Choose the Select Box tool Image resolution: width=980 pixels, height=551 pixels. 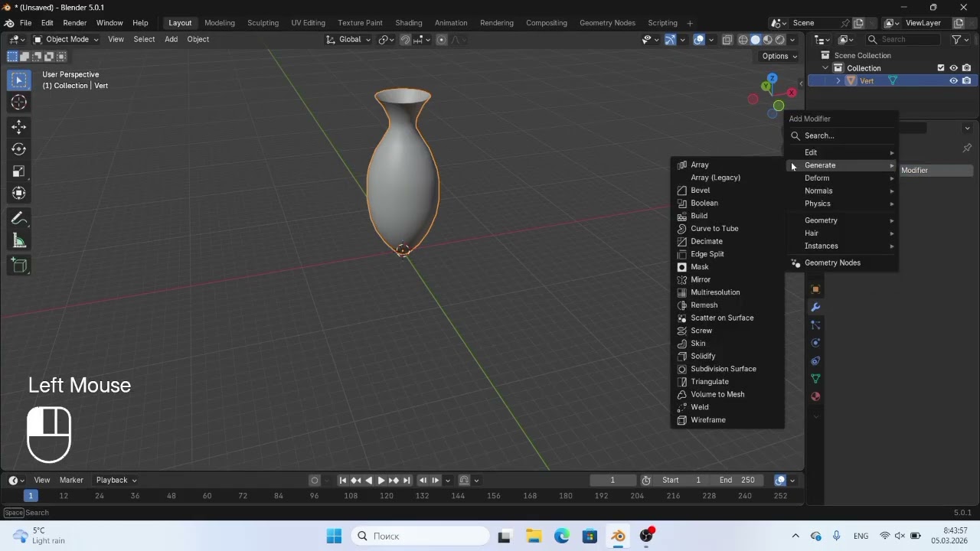[x=19, y=80]
